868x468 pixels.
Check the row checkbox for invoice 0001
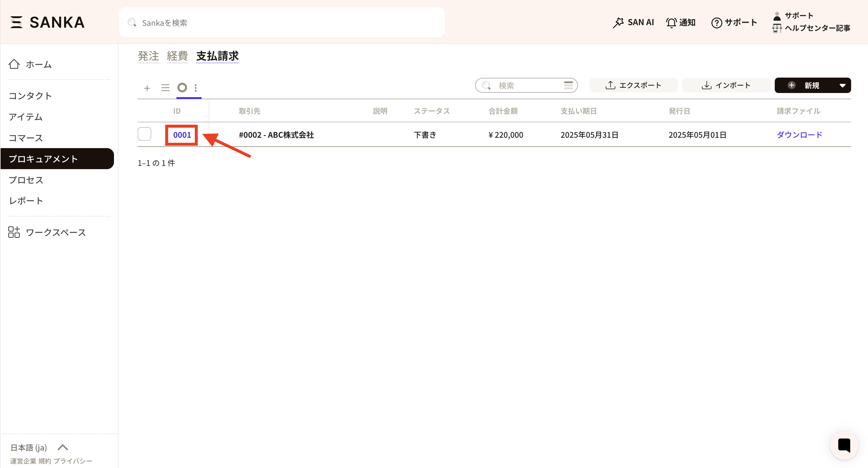click(144, 134)
